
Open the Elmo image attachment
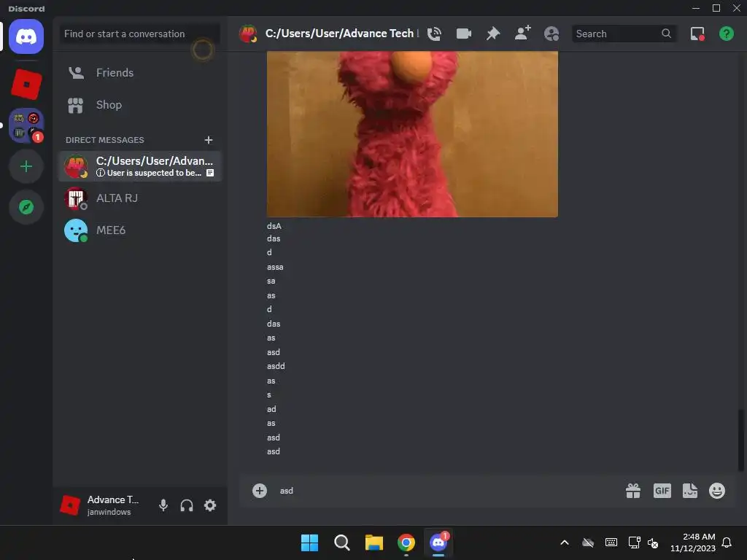tap(412, 134)
